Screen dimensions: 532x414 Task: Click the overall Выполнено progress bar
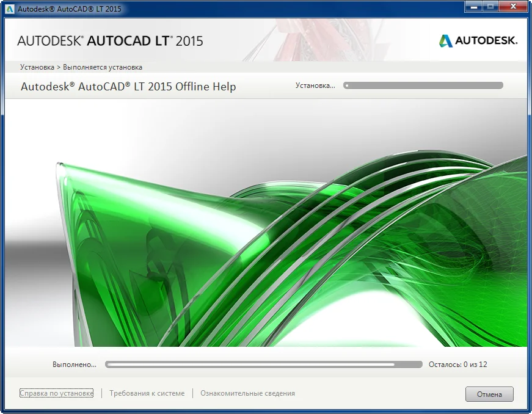(264, 365)
